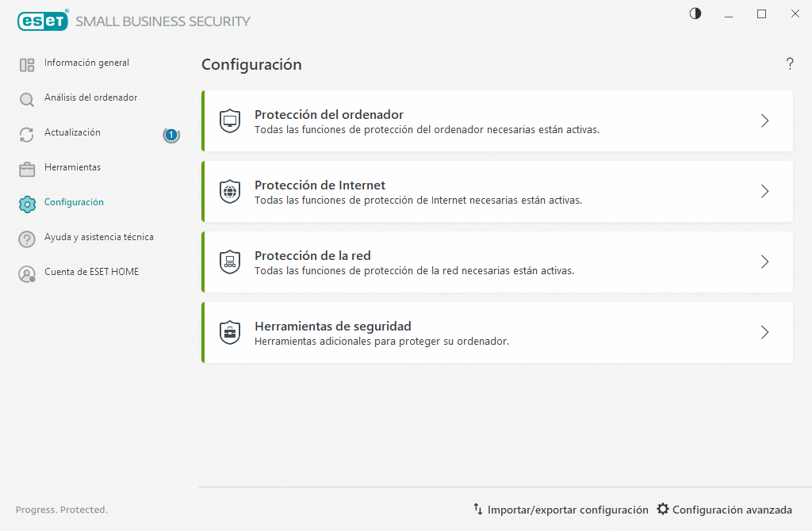Click the help question mark icon
This screenshot has height=531, width=812.
tap(790, 64)
